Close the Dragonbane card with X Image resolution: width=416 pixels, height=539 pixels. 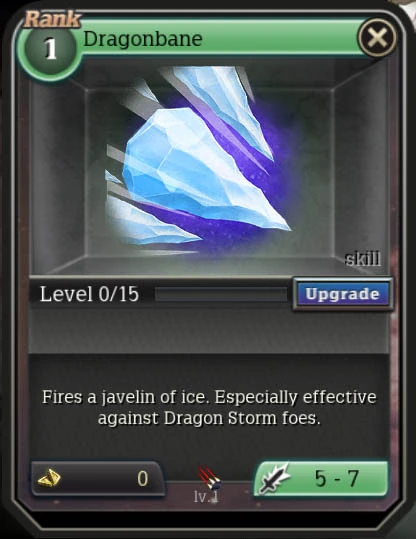pyautogui.click(x=377, y=38)
